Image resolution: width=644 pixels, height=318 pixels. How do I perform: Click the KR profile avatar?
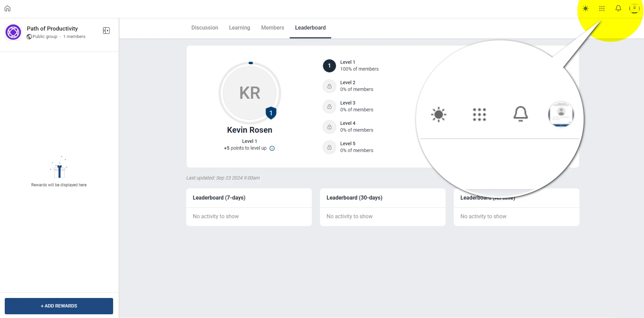point(250,93)
